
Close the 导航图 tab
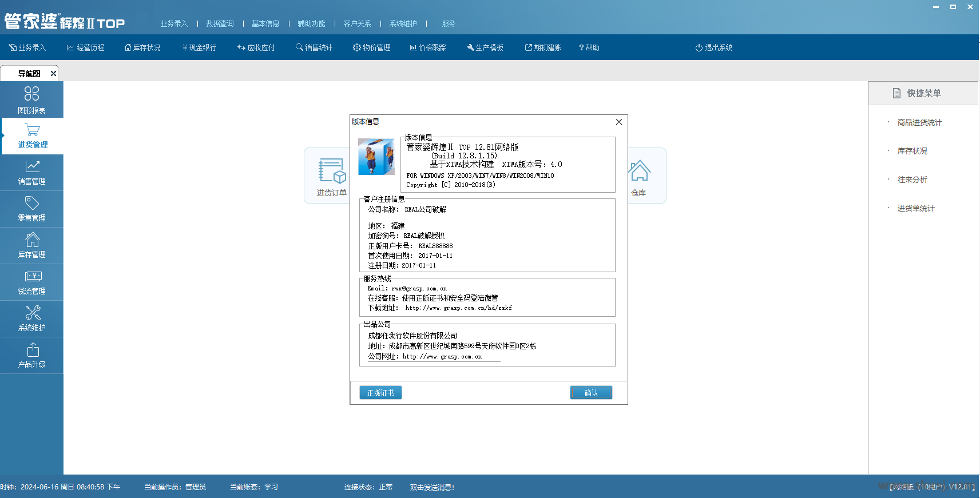pos(53,73)
